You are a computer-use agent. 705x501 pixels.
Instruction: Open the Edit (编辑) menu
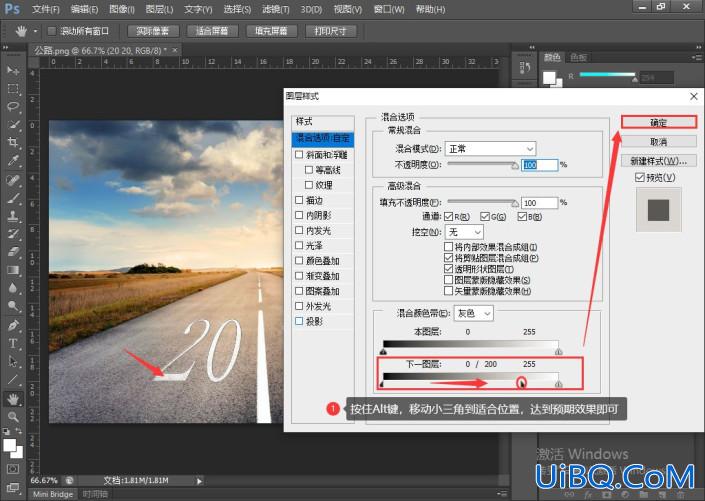click(x=85, y=9)
